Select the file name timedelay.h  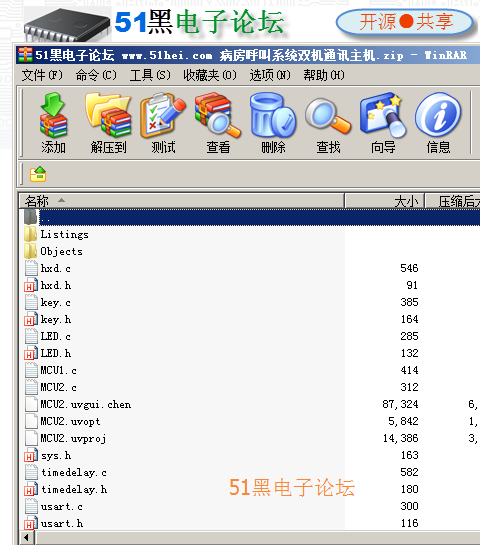coord(74,489)
